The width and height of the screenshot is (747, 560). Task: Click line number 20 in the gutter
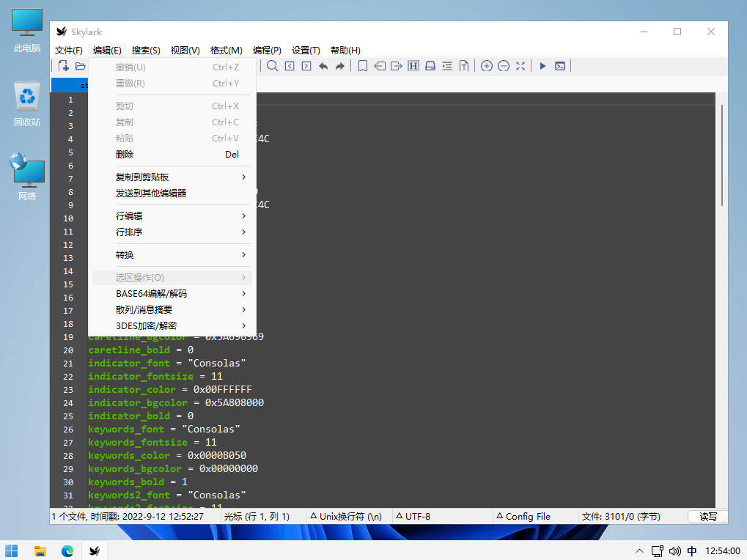click(68, 350)
